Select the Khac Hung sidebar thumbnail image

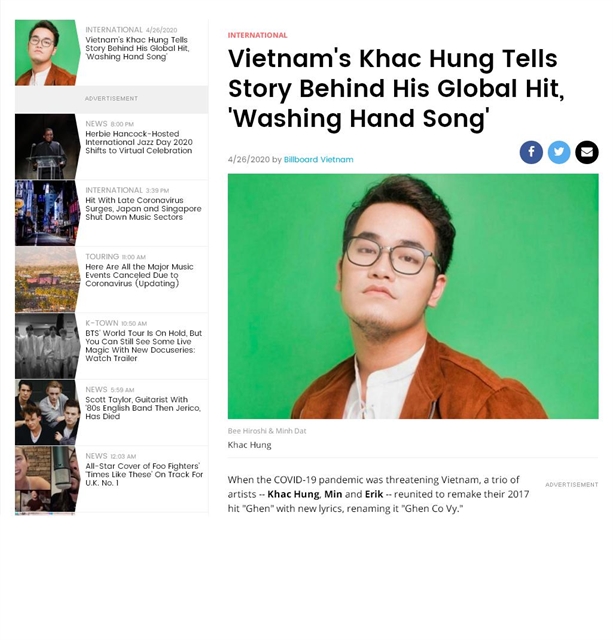point(47,53)
